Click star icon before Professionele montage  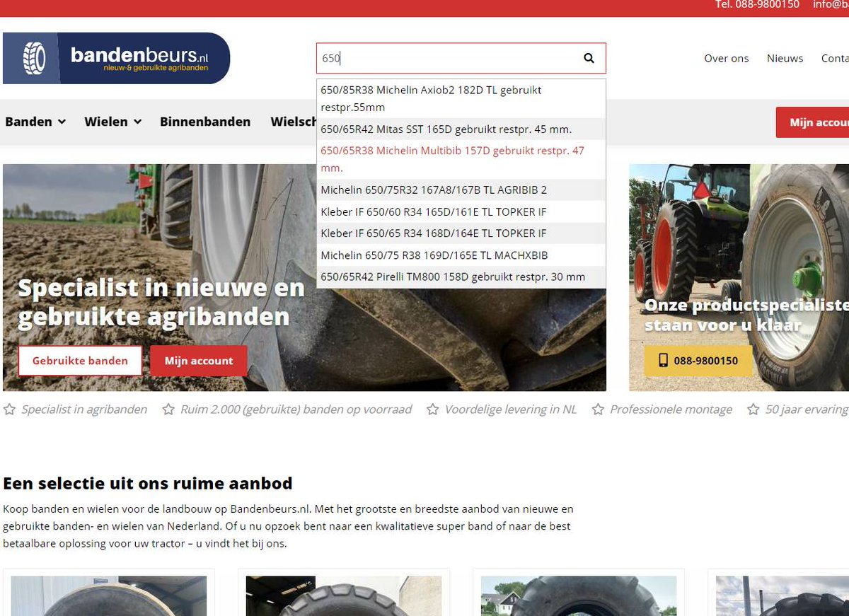tap(598, 409)
